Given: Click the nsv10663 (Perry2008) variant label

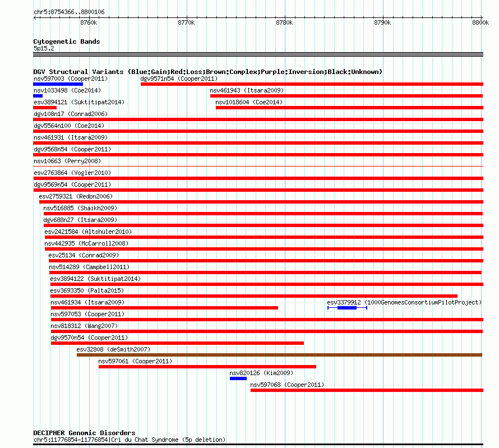Looking at the screenshot, I should 67,161.
